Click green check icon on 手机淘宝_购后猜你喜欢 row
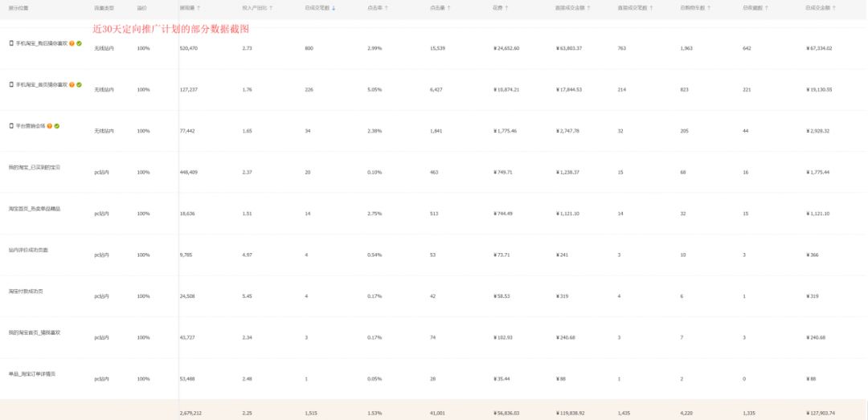The height and width of the screenshot is (420, 868). tap(79, 43)
